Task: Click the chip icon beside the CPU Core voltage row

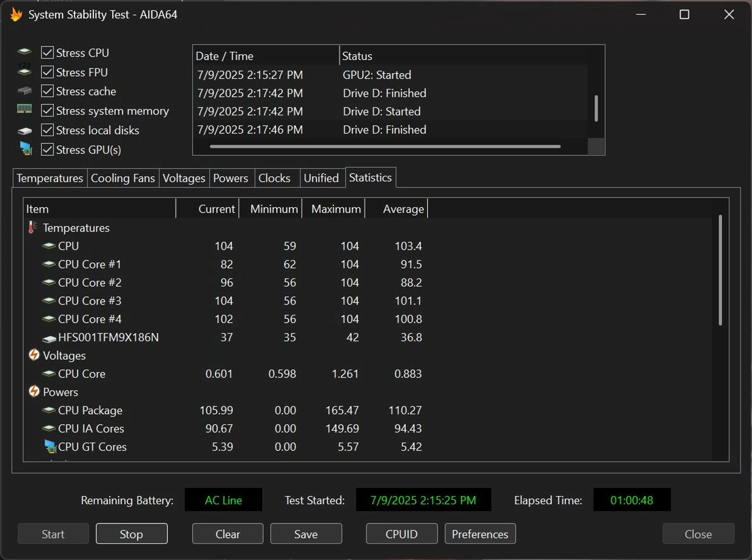Action: point(49,374)
